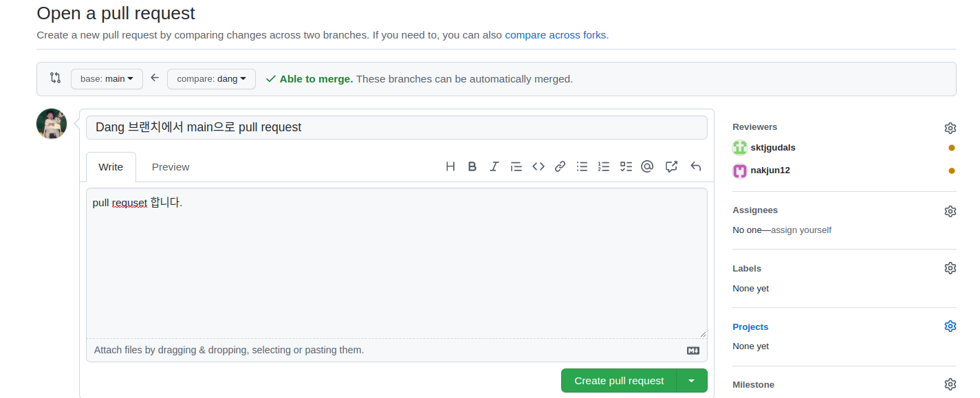Click the Assignees heading
This screenshot has height=398, width=980.
click(755, 210)
